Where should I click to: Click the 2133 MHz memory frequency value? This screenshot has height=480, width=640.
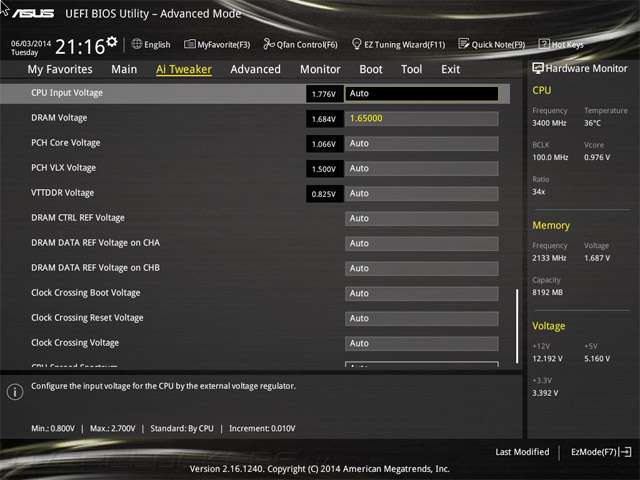click(549, 258)
